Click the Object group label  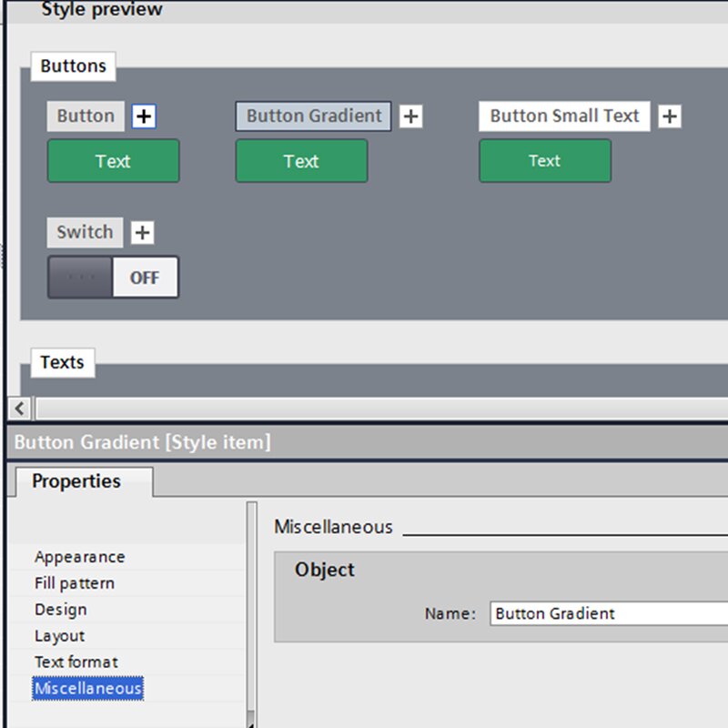(x=325, y=570)
